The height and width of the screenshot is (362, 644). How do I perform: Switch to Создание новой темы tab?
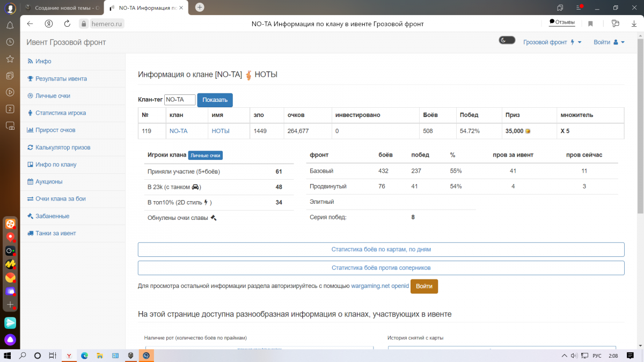[x=62, y=8]
